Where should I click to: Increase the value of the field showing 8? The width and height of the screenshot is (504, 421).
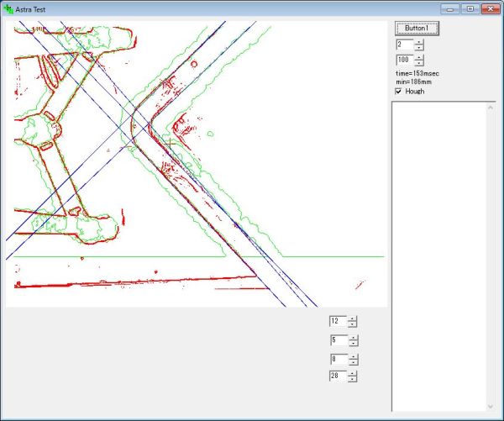point(354,356)
